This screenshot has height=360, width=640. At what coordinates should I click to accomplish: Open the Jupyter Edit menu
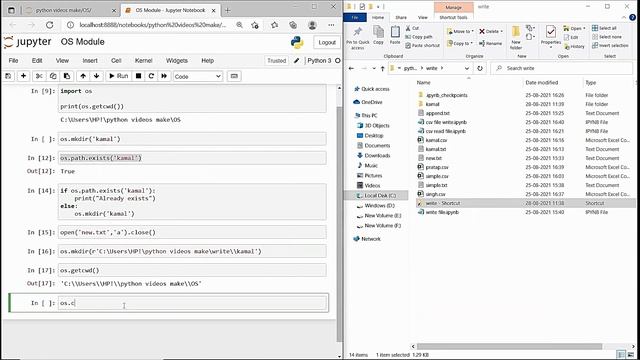tap(37, 60)
